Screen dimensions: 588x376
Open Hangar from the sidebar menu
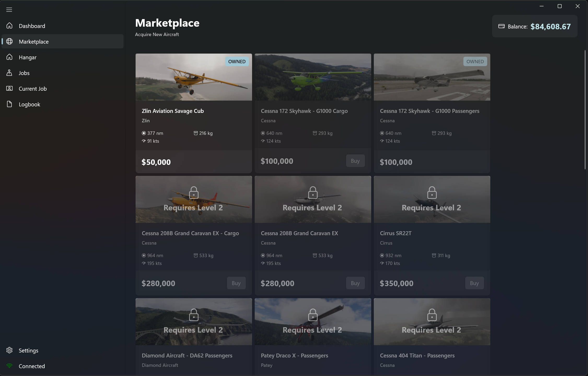click(27, 57)
